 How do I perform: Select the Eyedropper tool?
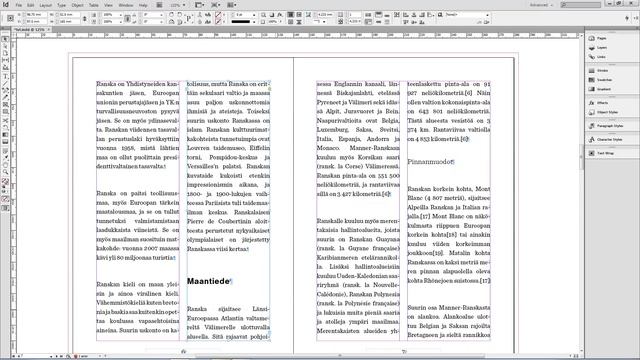click(5, 158)
